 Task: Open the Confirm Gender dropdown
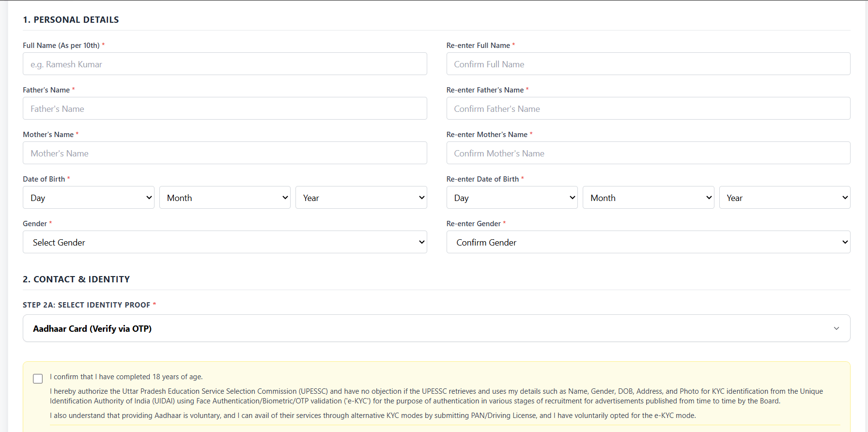pyautogui.click(x=648, y=242)
